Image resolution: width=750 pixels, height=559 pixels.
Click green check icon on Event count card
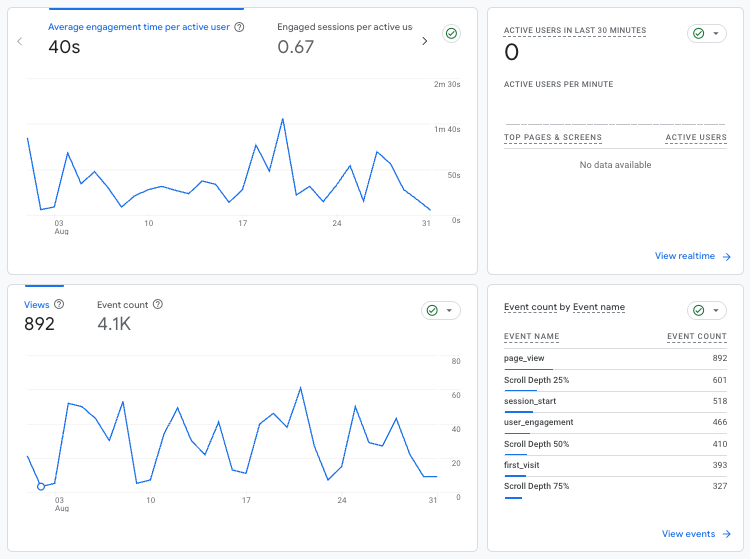[x=698, y=311]
